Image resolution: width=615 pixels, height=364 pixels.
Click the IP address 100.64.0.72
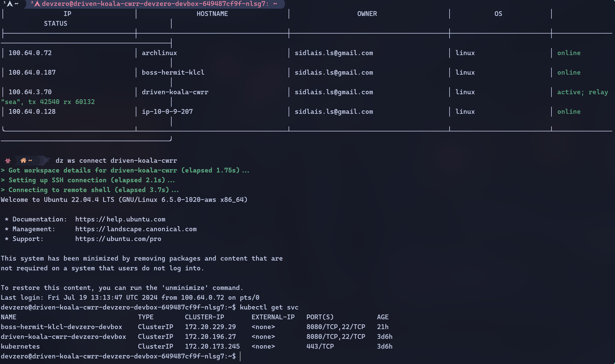point(30,53)
